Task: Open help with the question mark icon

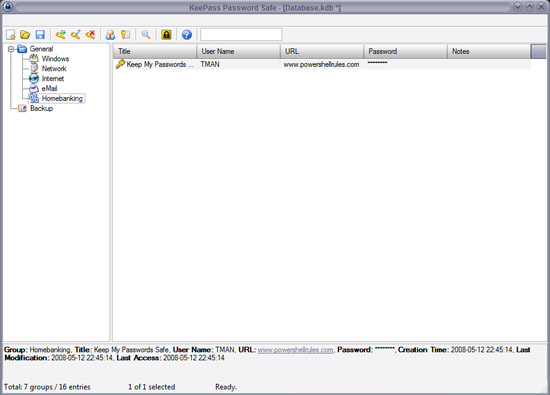Action: [x=187, y=34]
